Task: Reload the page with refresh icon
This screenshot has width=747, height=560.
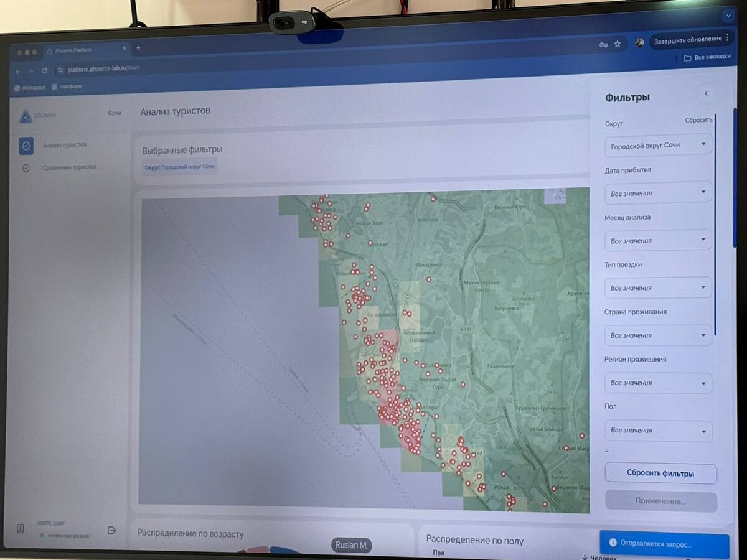Action: (44, 70)
